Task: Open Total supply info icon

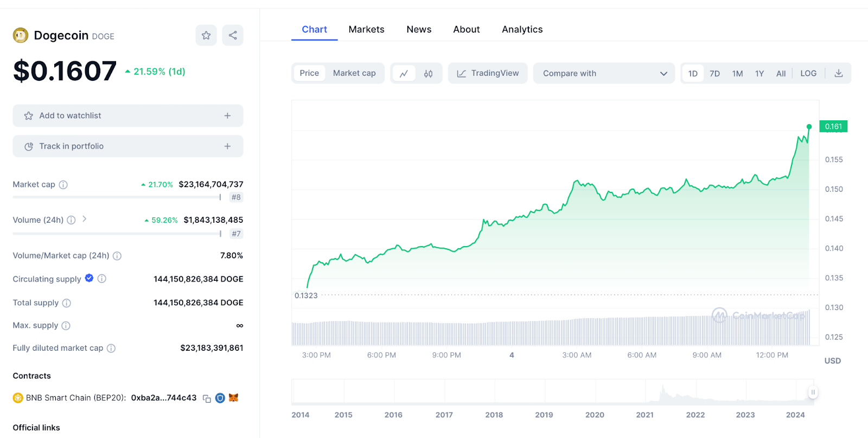Action: [67, 303]
